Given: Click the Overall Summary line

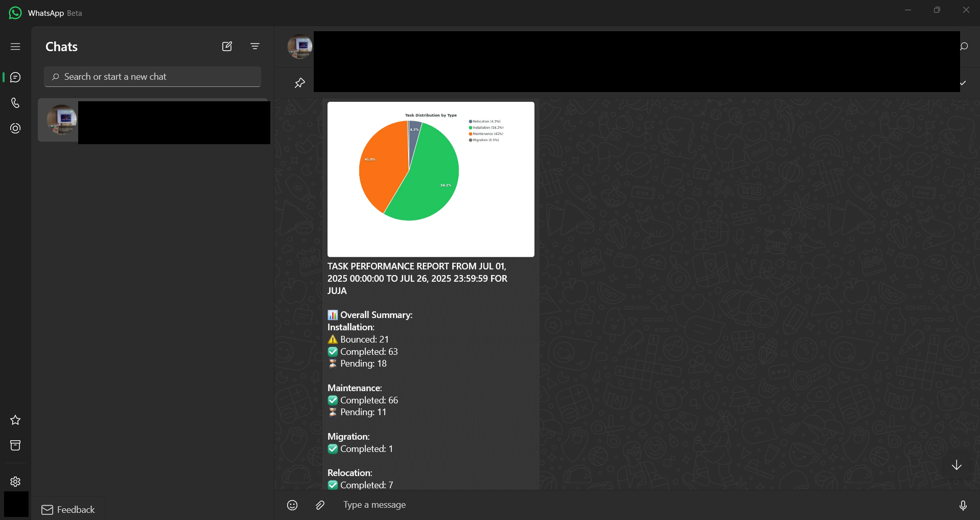Looking at the screenshot, I should [370, 315].
